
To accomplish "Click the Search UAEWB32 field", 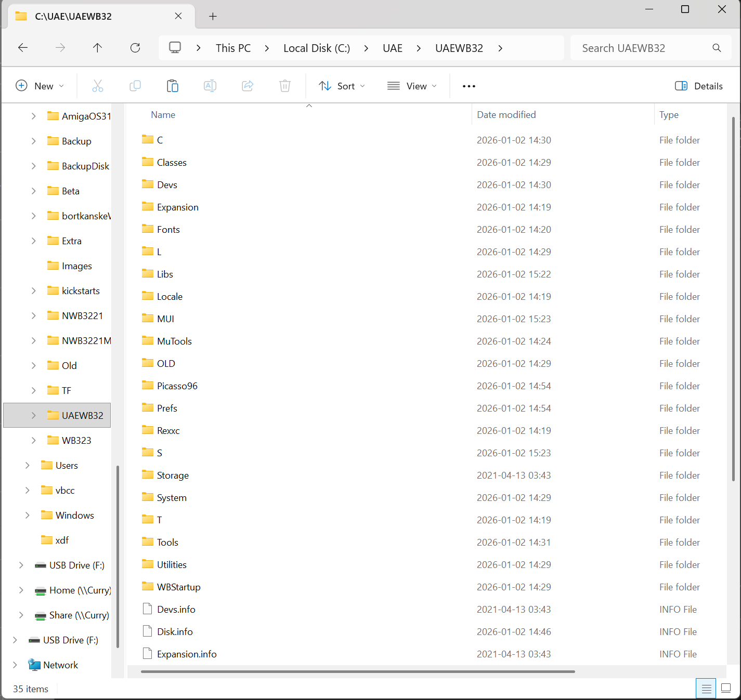I will [642, 48].
